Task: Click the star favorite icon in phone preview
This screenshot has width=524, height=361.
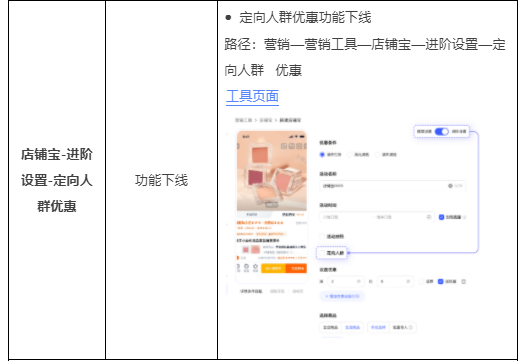Action: (255, 267)
